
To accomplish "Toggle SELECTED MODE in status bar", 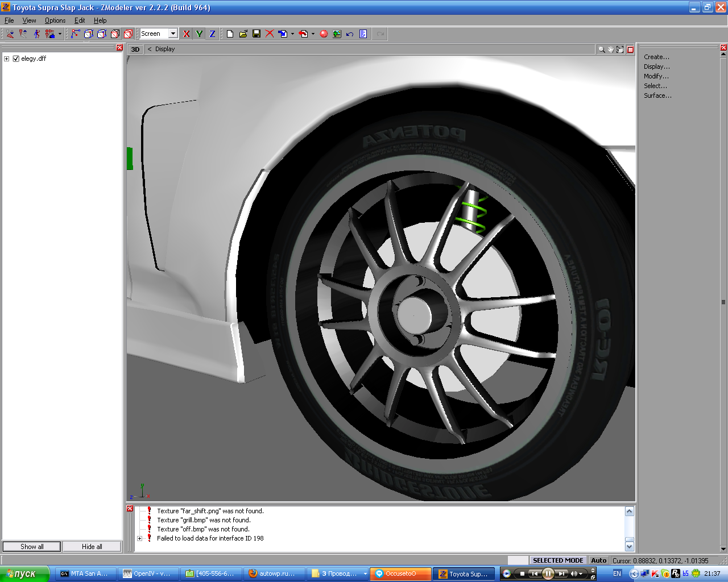I will tap(557, 560).
